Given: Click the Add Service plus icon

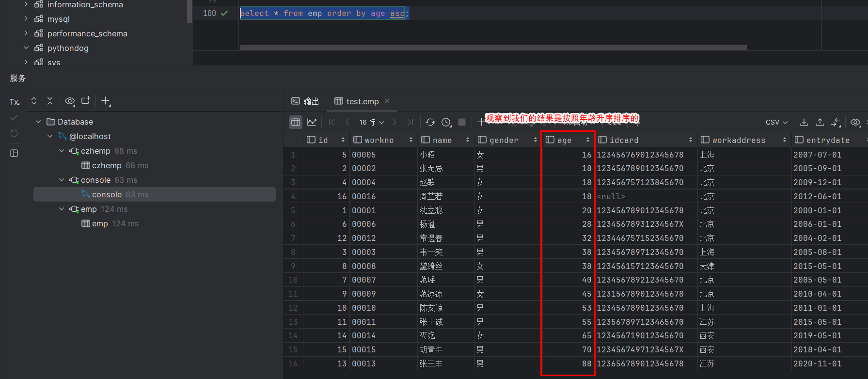Looking at the screenshot, I should (x=106, y=101).
